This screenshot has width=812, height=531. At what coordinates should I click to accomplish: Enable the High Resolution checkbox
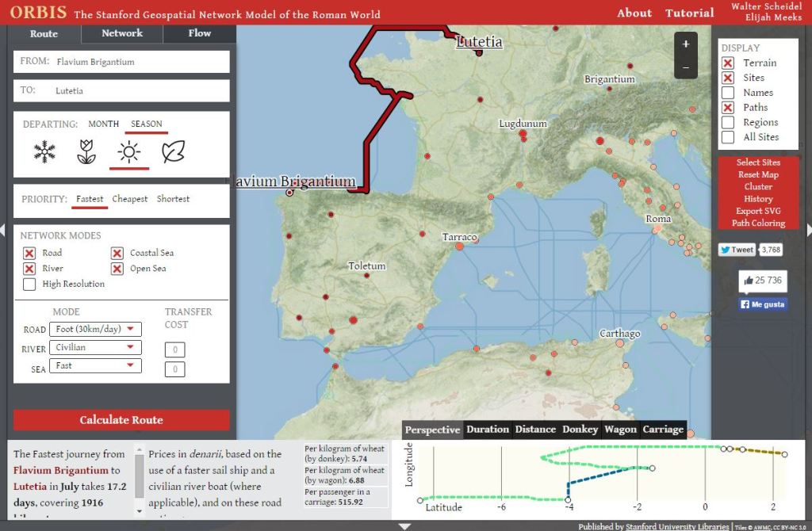point(29,284)
